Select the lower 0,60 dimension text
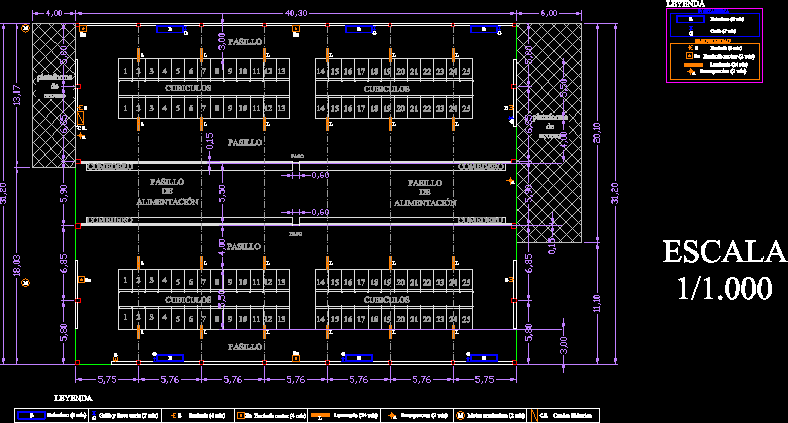 tap(320, 212)
